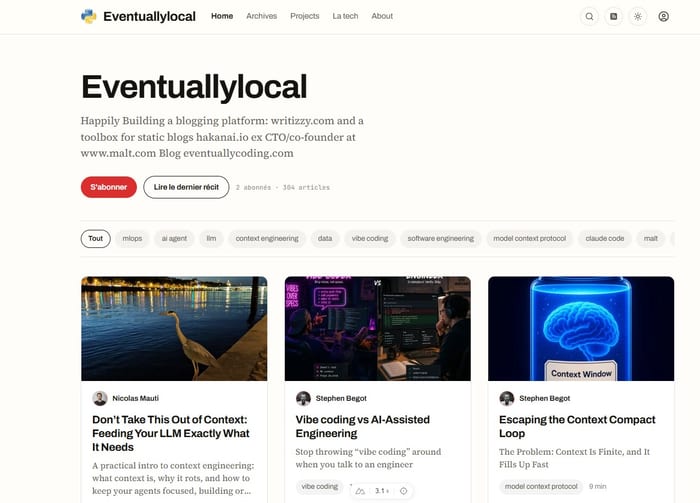Click excerpt 'A practical intro to context engineering'
The image size is (700, 503).
point(173,478)
